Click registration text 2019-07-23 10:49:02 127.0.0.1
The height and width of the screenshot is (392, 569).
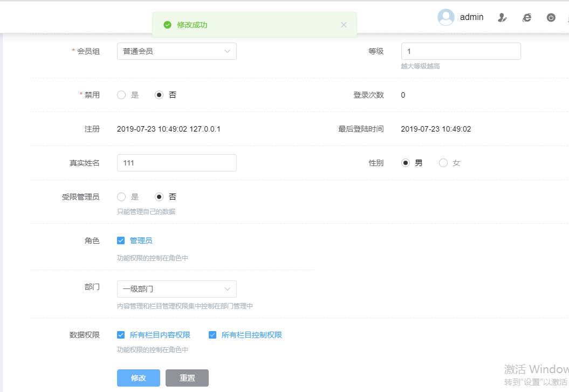(x=168, y=129)
